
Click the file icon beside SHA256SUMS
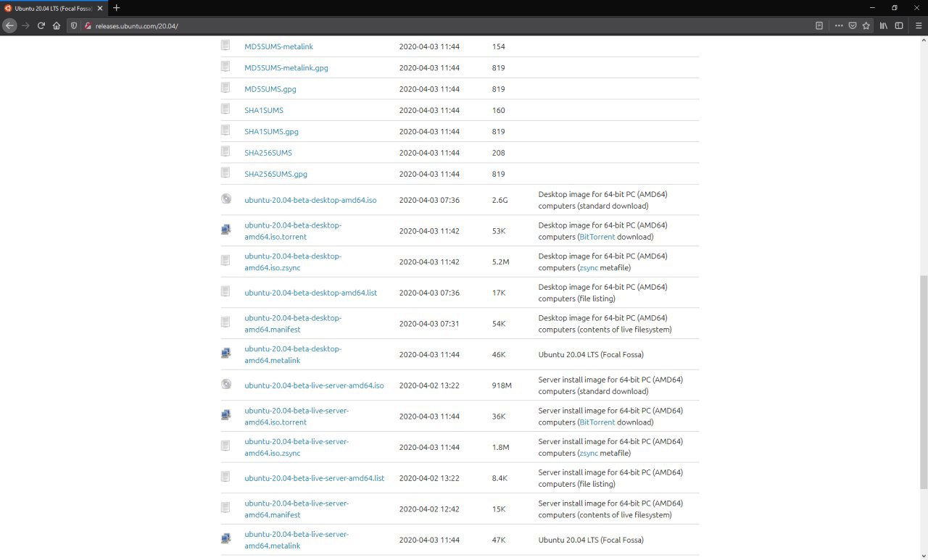(x=226, y=151)
